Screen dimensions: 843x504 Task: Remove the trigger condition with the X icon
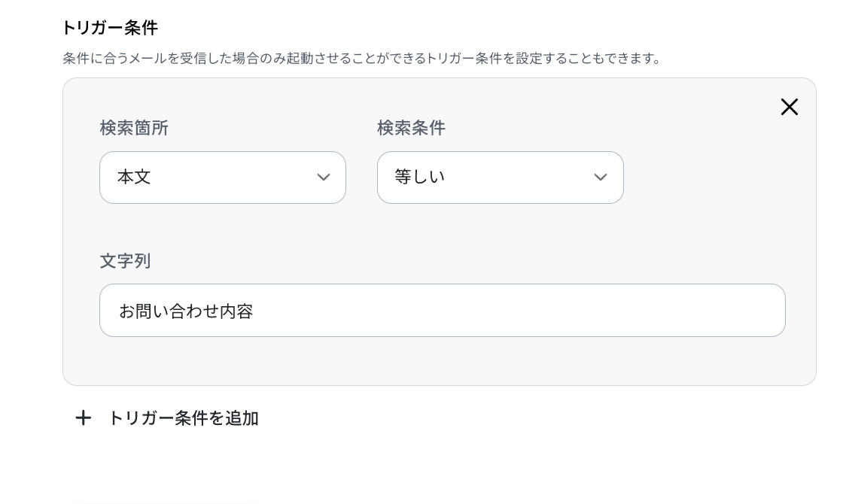790,107
